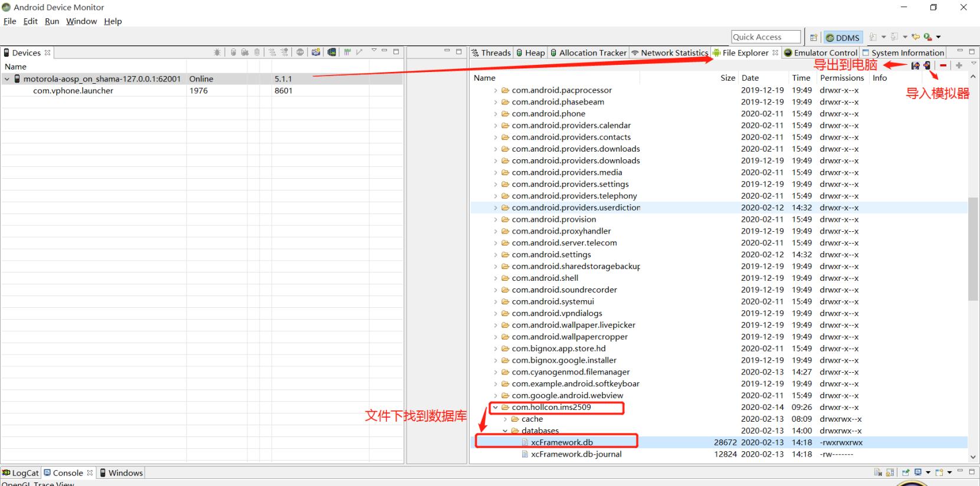This screenshot has width=980, height=486.
Task: Switch to the LogCat tab
Action: coord(21,473)
